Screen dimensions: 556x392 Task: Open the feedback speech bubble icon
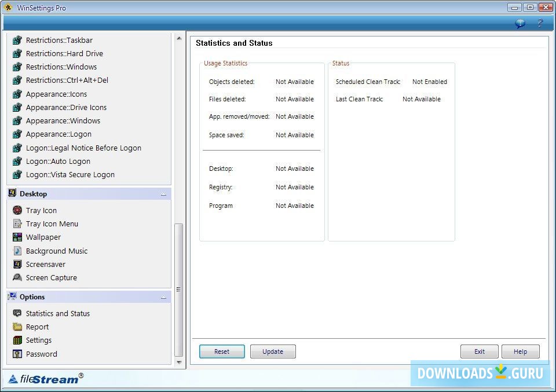520,23
